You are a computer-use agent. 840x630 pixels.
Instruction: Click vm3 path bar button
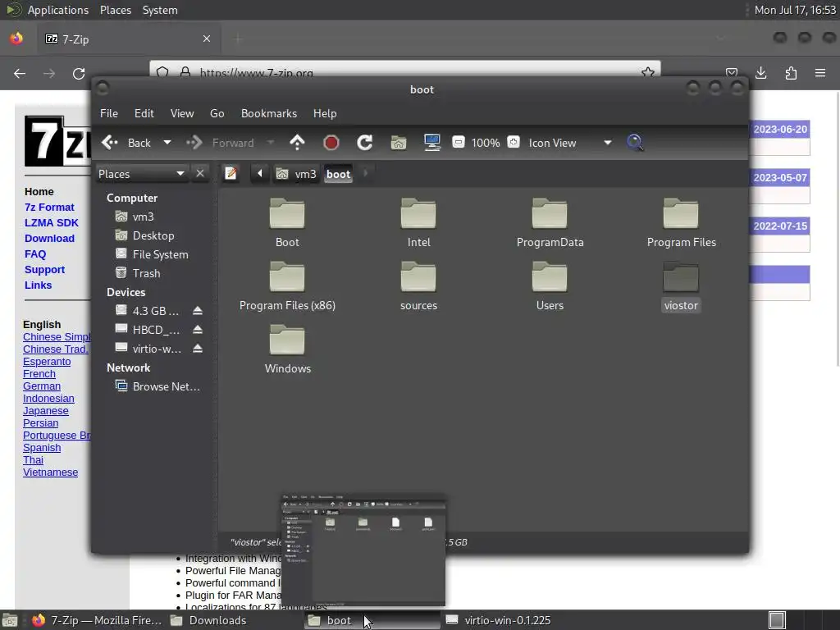click(296, 174)
